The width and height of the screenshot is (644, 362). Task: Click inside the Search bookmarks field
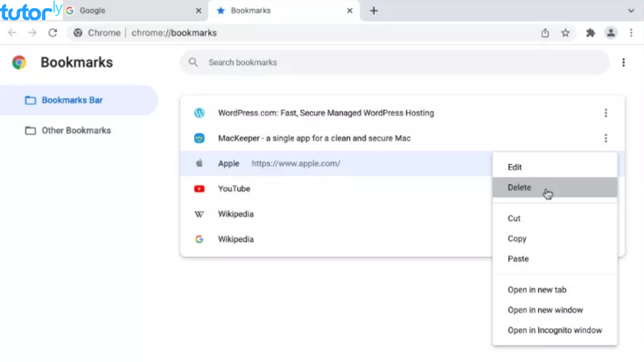click(330, 62)
